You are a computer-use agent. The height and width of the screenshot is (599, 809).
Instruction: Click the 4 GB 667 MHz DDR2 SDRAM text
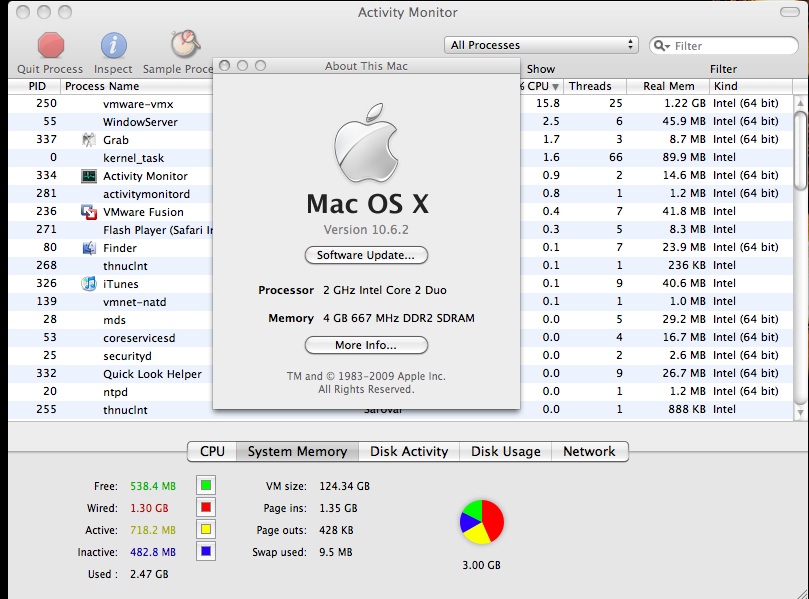[x=399, y=318]
